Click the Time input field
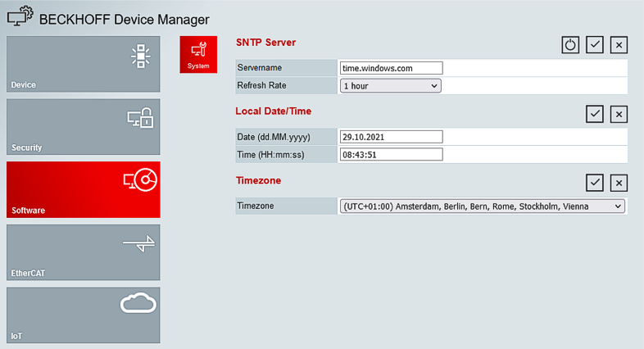 pyautogui.click(x=391, y=154)
